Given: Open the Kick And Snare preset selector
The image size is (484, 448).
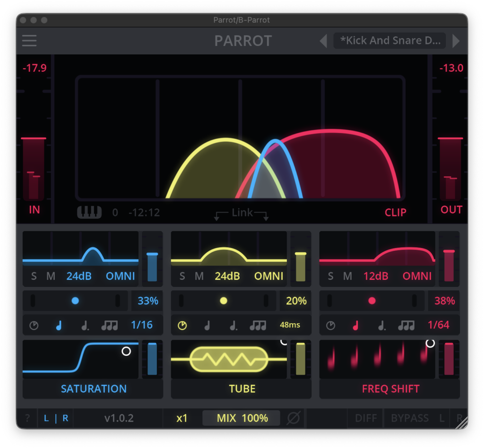Looking at the screenshot, I should [x=389, y=41].
